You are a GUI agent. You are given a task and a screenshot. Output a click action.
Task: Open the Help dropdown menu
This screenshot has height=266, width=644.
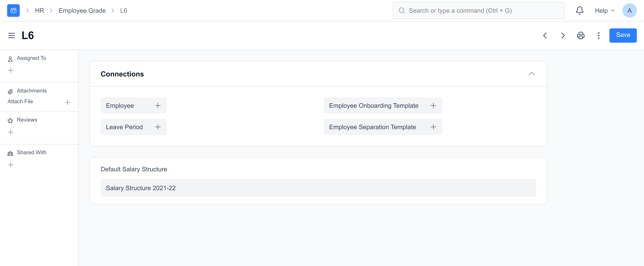604,10
